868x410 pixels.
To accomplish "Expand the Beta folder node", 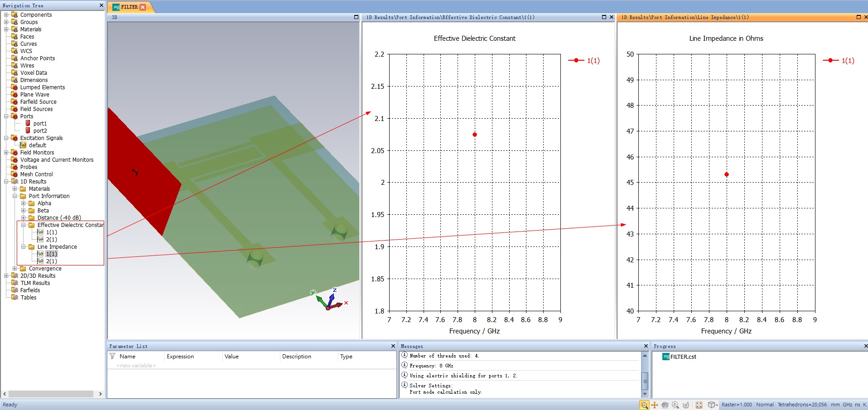I will point(24,211).
